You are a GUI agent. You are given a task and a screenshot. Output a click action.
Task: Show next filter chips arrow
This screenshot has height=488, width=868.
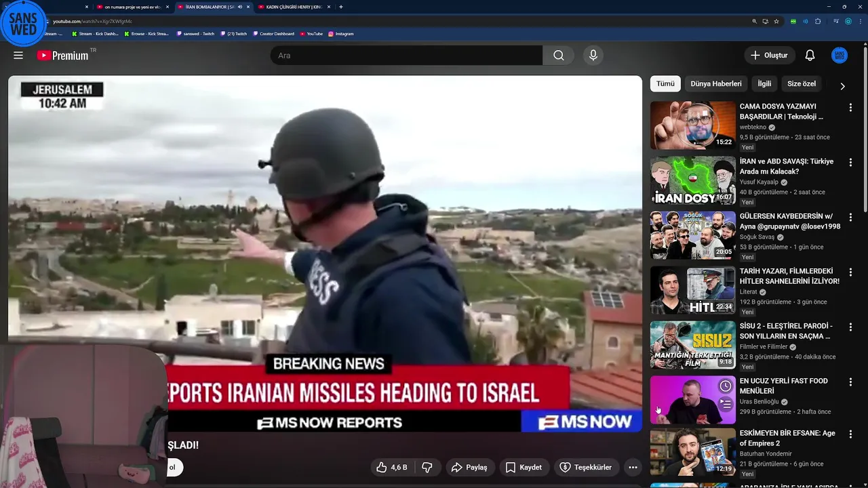tap(842, 86)
